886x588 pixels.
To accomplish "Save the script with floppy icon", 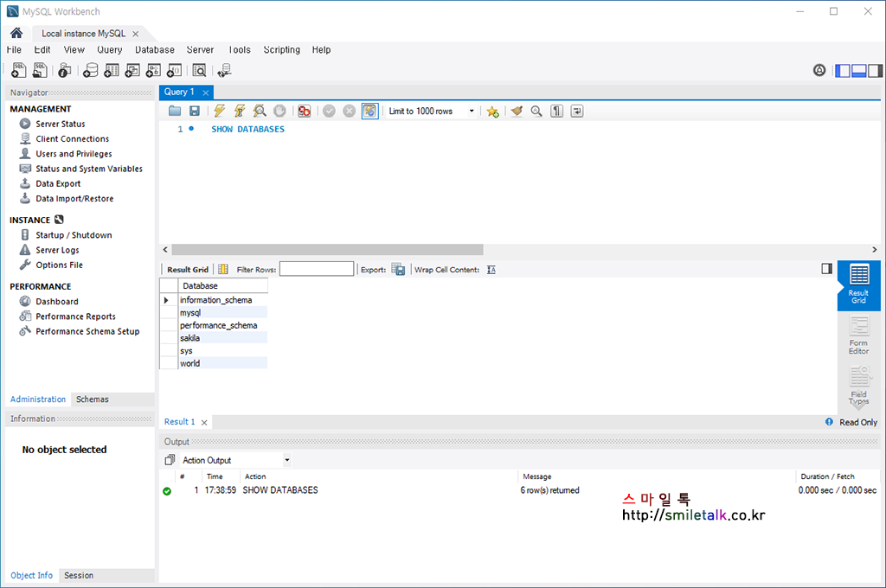I will tap(195, 112).
